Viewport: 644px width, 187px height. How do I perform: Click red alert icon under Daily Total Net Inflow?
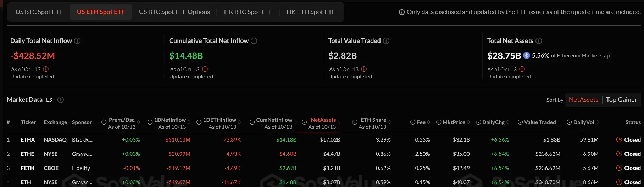(46, 69)
